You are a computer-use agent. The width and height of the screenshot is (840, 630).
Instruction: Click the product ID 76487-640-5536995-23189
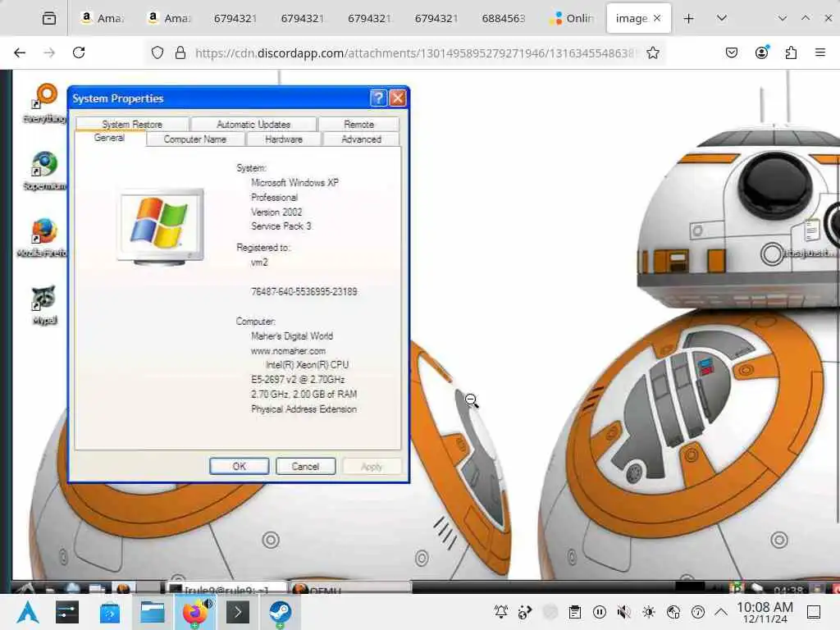[304, 291]
